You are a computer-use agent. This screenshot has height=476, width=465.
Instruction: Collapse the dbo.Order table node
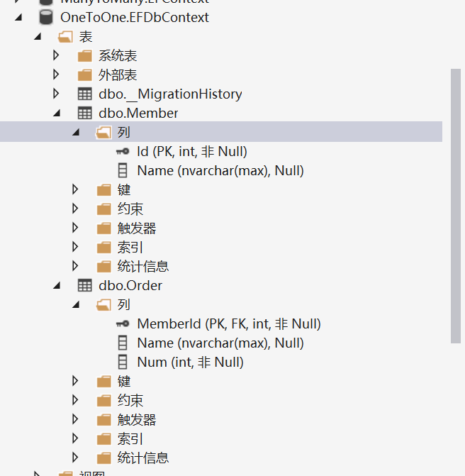pos(57,285)
